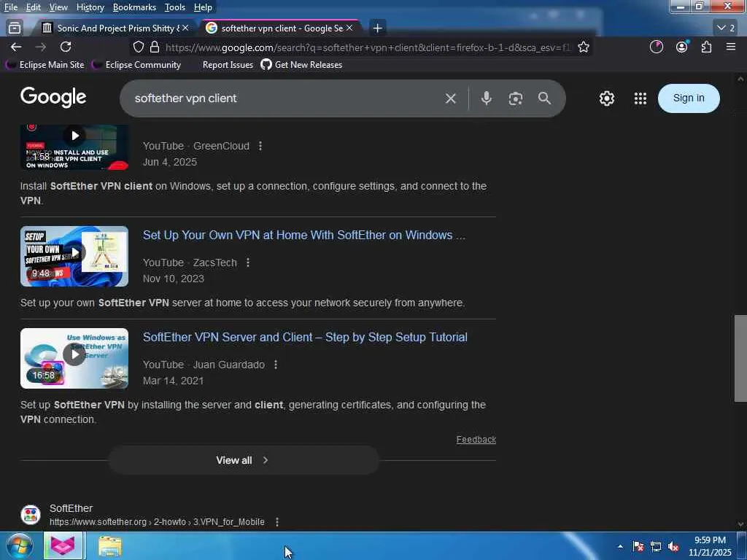Click the pink fox browser taskbar icon

tap(63, 545)
